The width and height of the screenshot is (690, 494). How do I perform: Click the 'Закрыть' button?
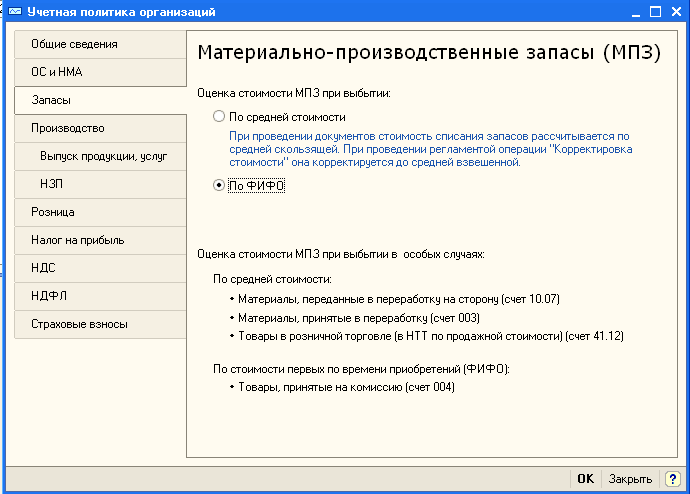[x=631, y=479]
